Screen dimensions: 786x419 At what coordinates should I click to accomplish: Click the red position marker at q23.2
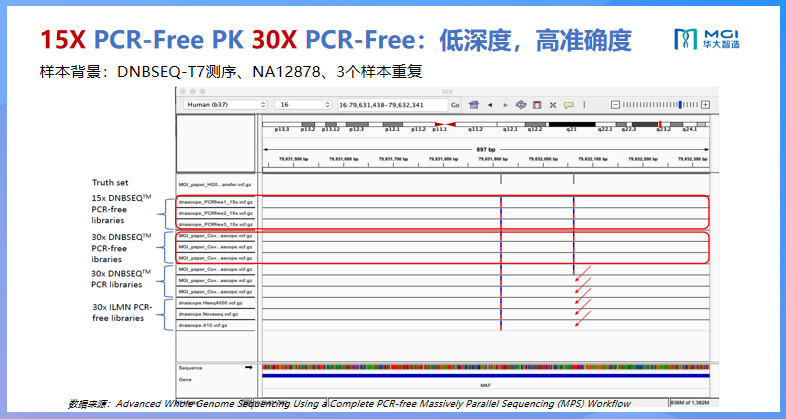point(660,124)
